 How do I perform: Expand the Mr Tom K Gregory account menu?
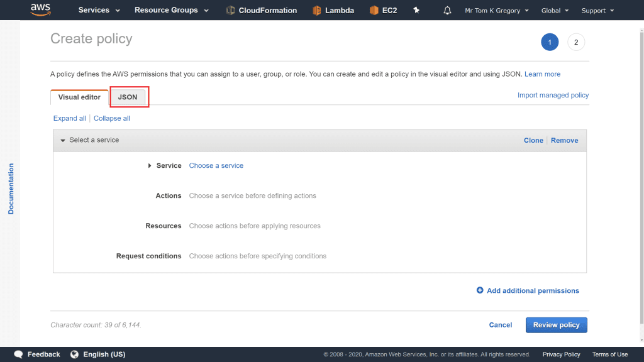[x=496, y=11]
